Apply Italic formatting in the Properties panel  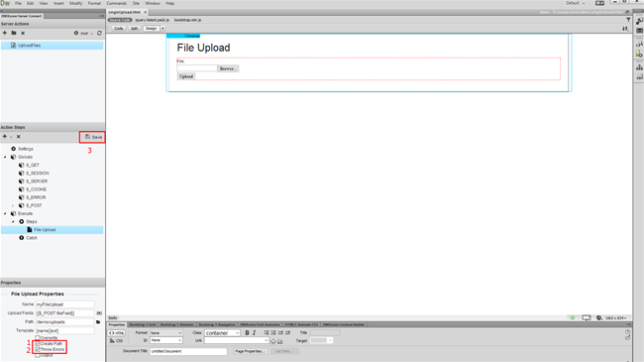255,333
